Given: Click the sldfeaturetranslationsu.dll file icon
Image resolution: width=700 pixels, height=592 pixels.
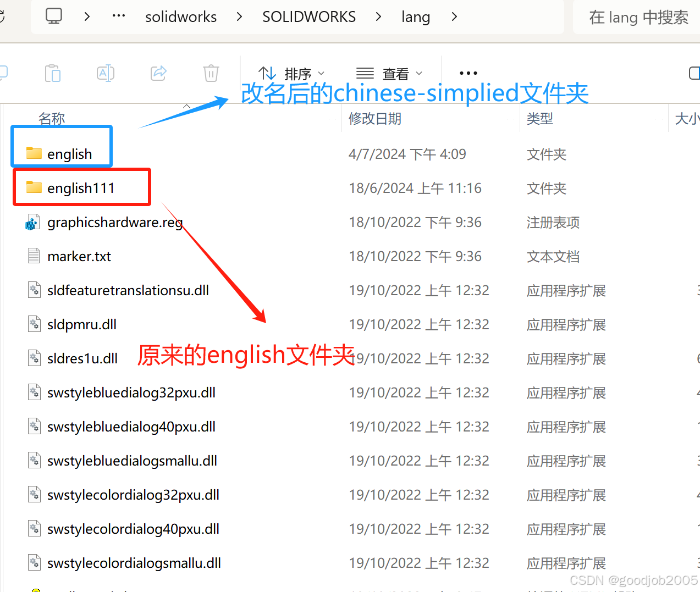Looking at the screenshot, I should tap(34, 290).
